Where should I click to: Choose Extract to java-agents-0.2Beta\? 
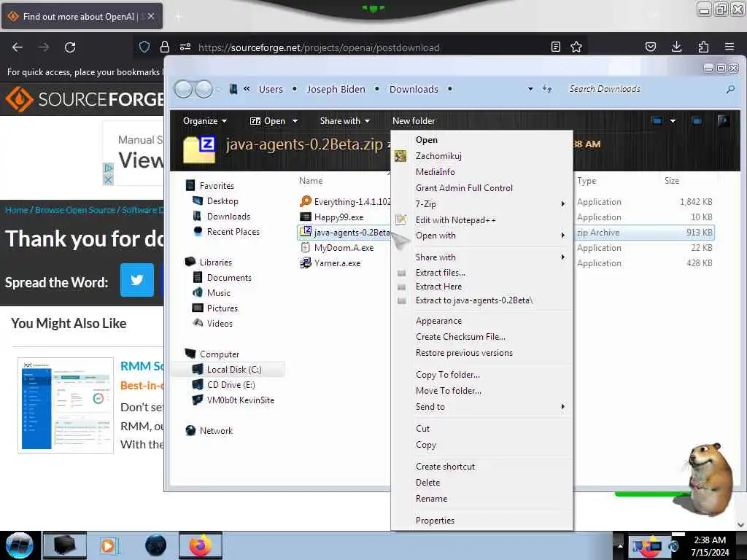(481, 300)
